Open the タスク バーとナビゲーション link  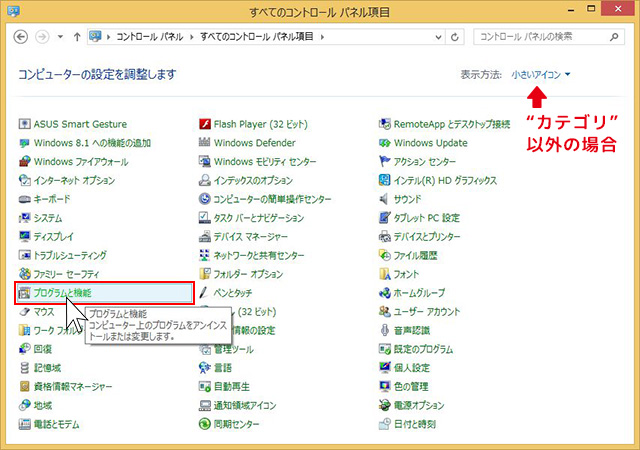click(259, 218)
